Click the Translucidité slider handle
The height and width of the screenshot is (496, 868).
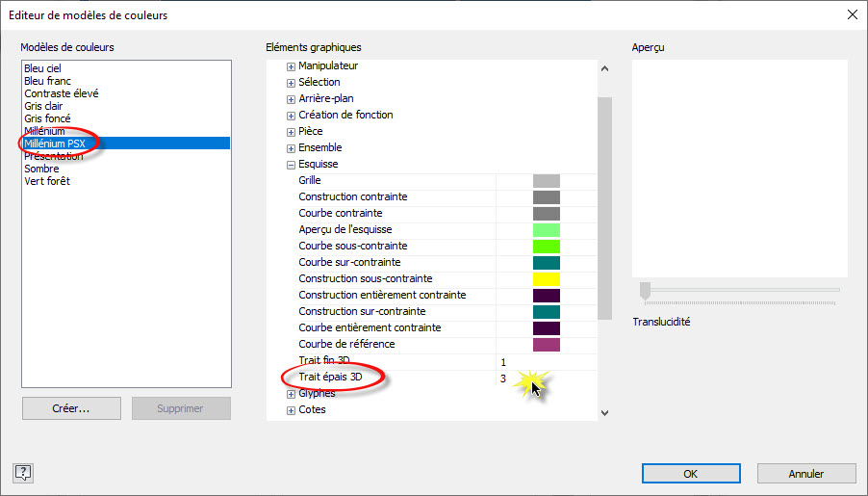tap(646, 290)
